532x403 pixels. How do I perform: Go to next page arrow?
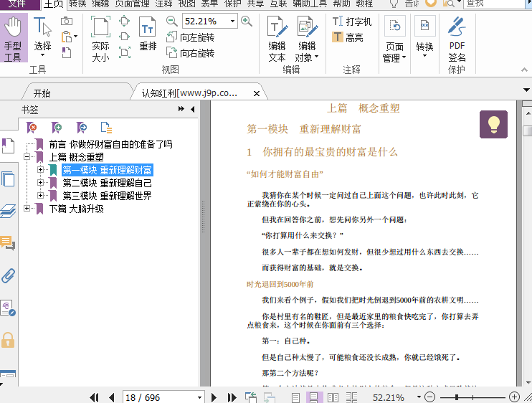pyautogui.click(x=214, y=397)
